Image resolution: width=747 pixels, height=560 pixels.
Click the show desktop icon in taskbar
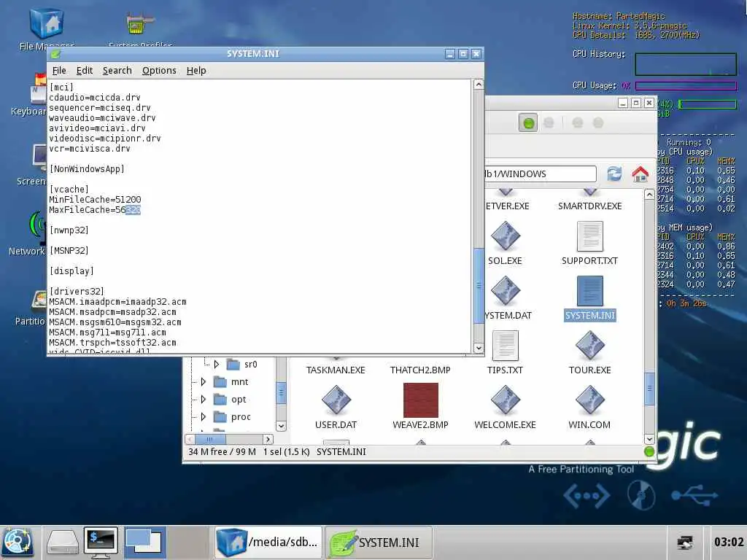pos(144,542)
